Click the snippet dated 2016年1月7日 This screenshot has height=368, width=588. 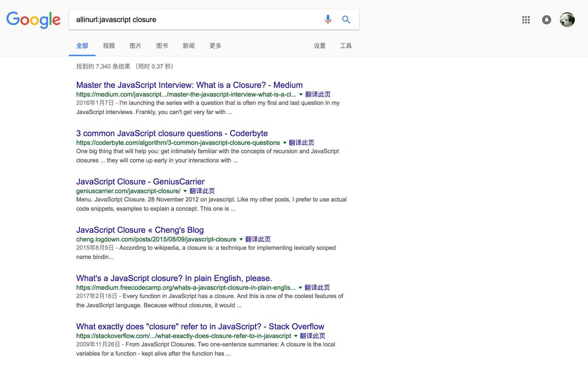[208, 107]
